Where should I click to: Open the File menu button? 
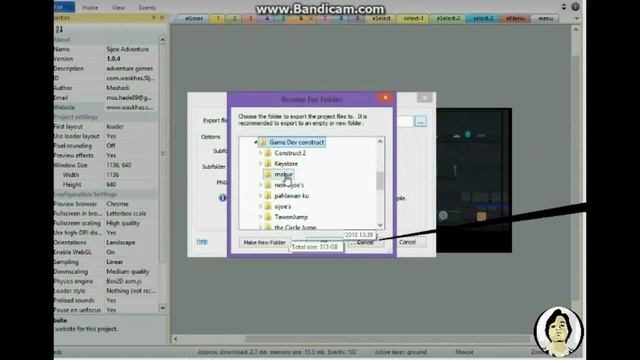pos(64,7)
